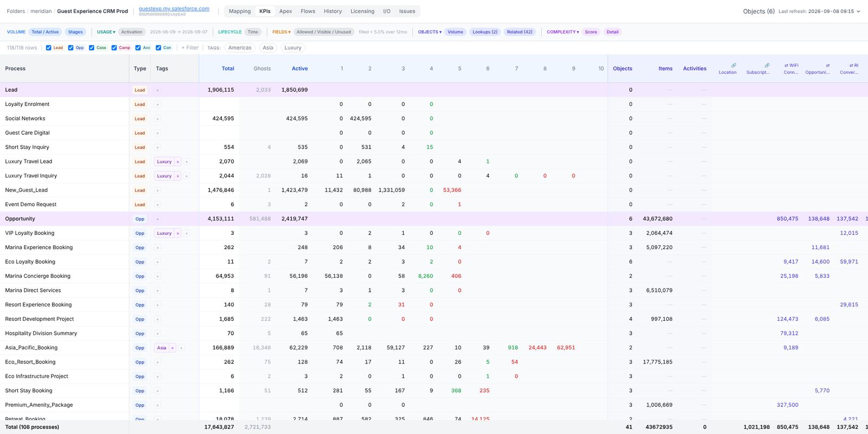The height and width of the screenshot is (434, 868).
Task: Click the Location lookup link icon
Action: click(733, 65)
